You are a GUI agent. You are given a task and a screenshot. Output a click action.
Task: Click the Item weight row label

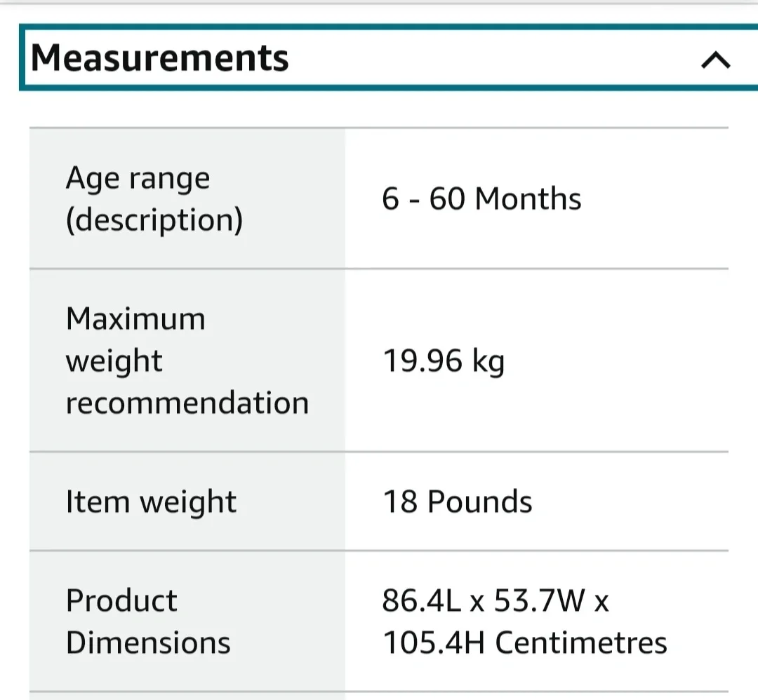(150, 501)
